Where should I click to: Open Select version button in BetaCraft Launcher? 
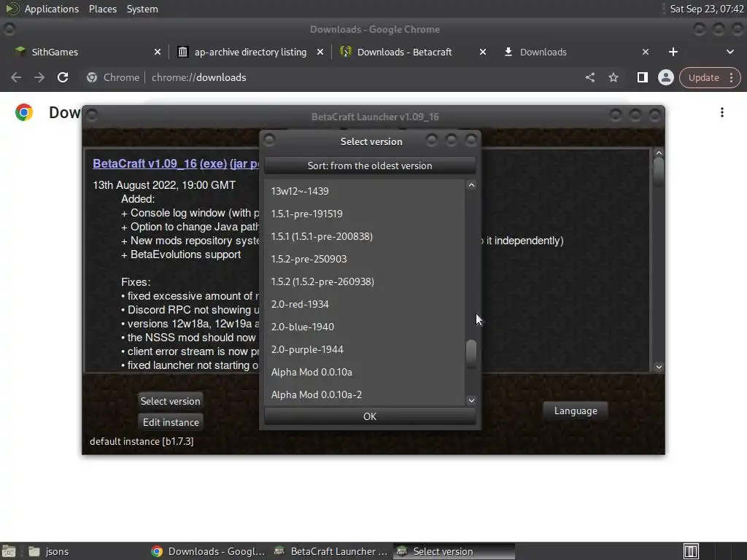(x=170, y=401)
